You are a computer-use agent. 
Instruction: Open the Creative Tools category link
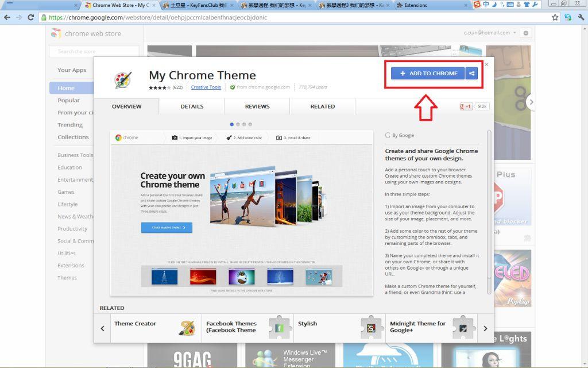(206, 87)
